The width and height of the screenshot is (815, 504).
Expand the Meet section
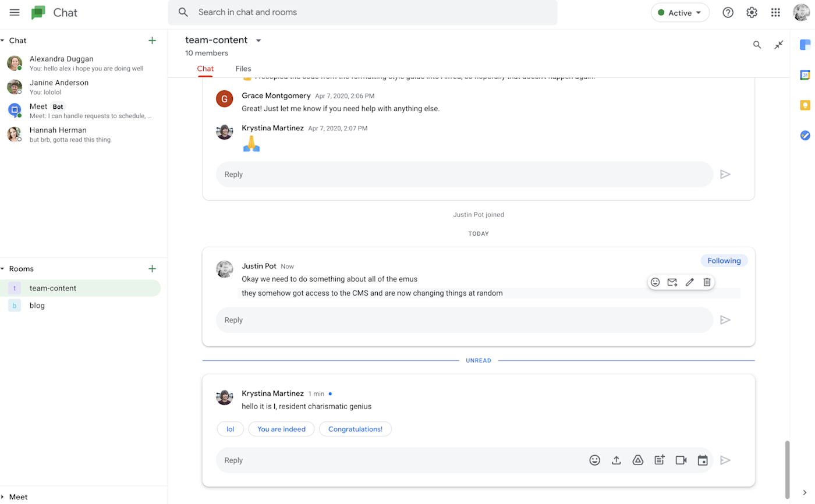[x=3, y=497]
